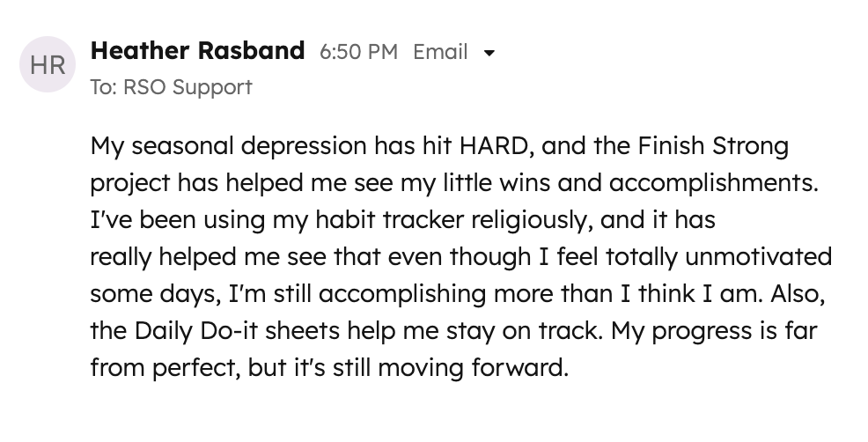Click the "To:" recipient label
This screenshot has width=868, height=442.
tap(105, 87)
